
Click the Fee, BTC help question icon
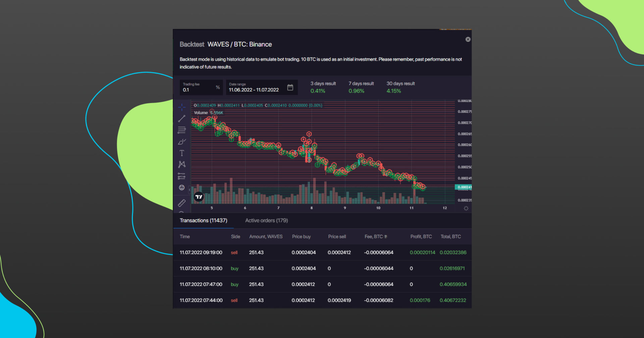[386, 237]
